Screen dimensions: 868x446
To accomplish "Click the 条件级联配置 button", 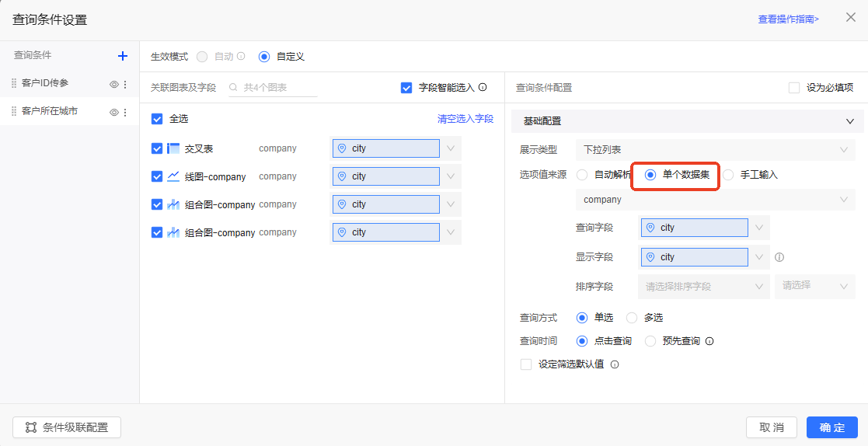I will pos(67,427).
